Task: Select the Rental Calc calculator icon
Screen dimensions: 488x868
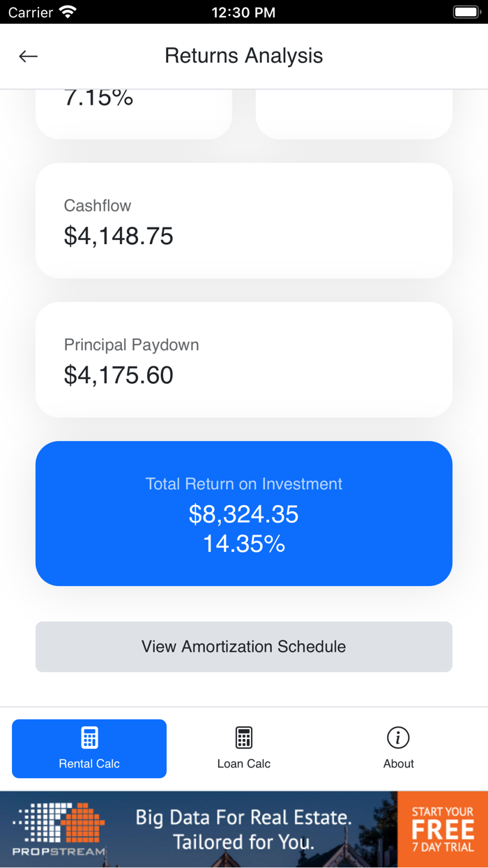Action: pos(89,737)
